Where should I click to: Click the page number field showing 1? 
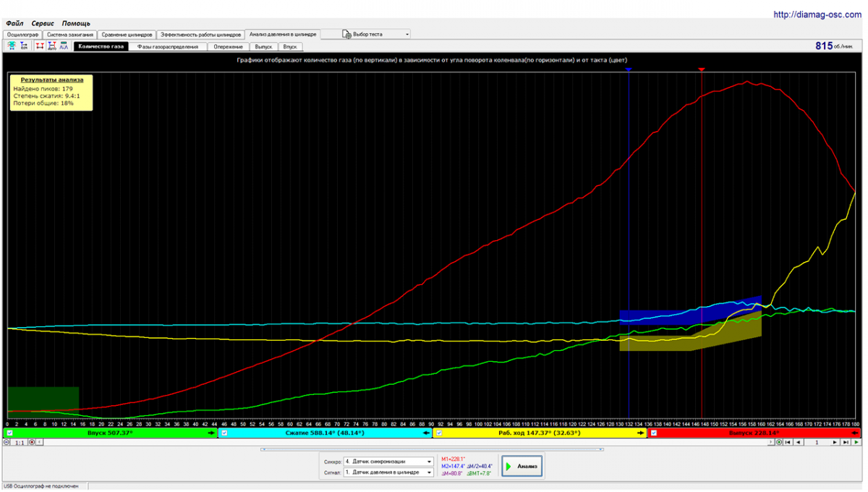(817, 442)
